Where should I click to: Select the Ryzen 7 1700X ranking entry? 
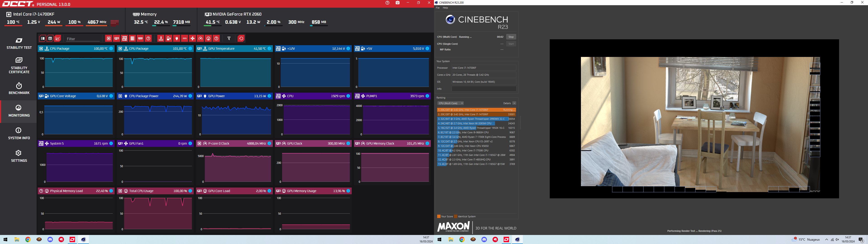pos(476,137)
